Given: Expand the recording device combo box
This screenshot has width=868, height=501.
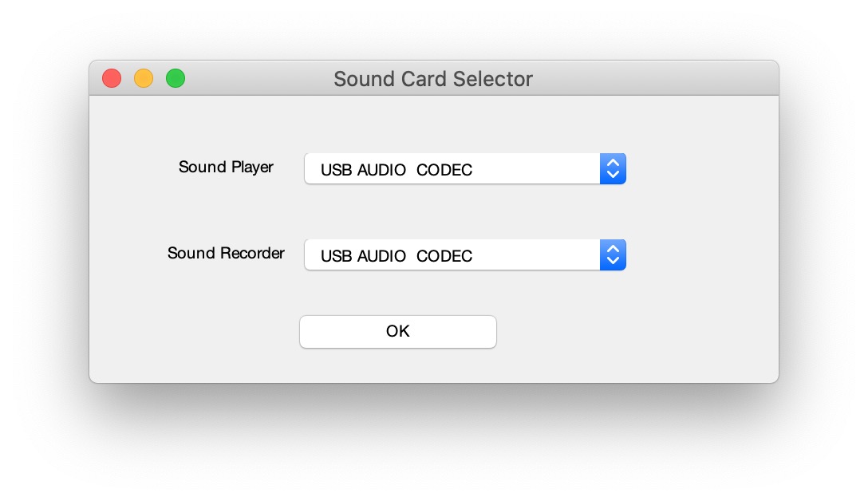Looking at the screenshot, I should point(464,255).
